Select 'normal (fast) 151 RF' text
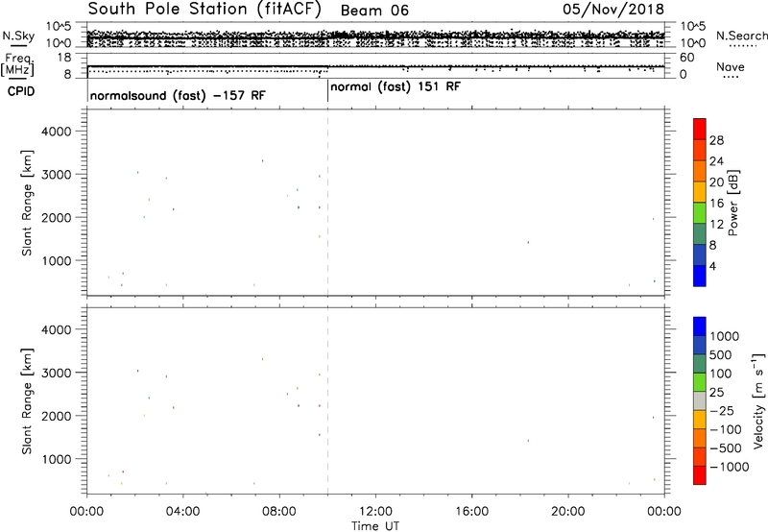The width and height of the screenshot is (768, 532). click(396, 87)
